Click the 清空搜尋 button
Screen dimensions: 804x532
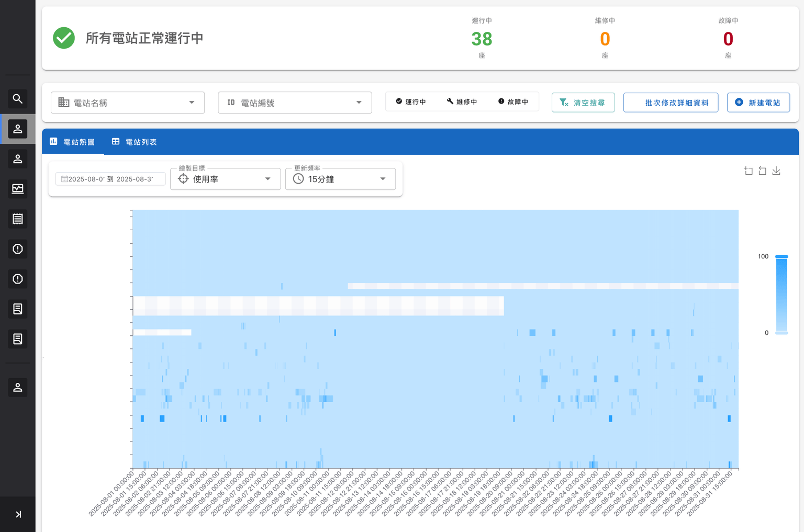(583, 103)
